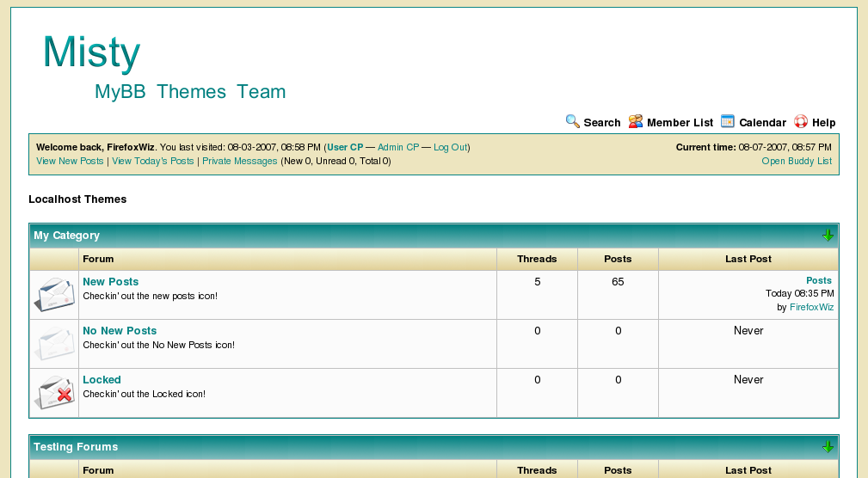Open the Member List page

pos(680,123)
